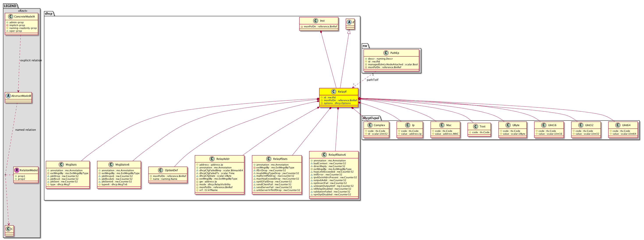Click the class icon beside RelayAddr
The height and width of the screenshot is (240, 644).
[x=212, y=159]
